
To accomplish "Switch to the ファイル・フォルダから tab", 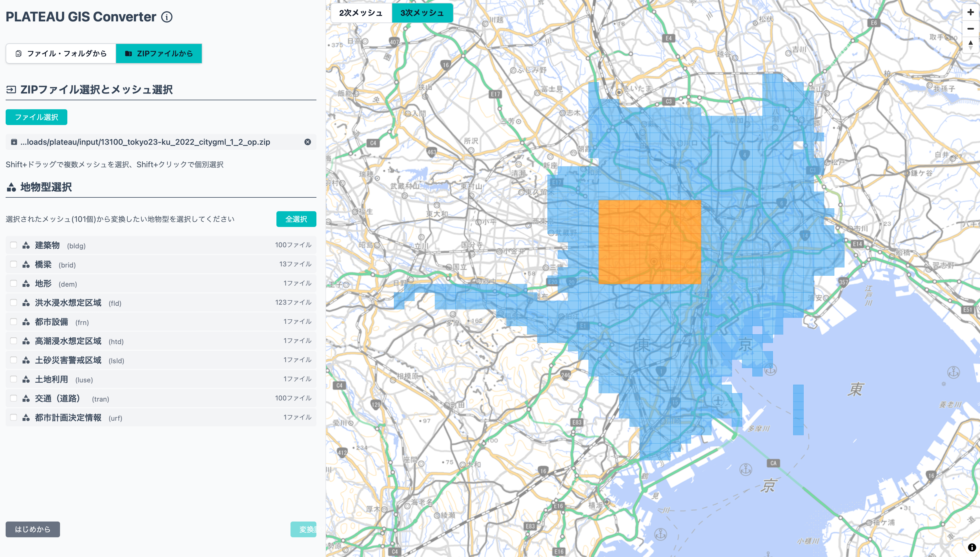I will click(61, 54).
